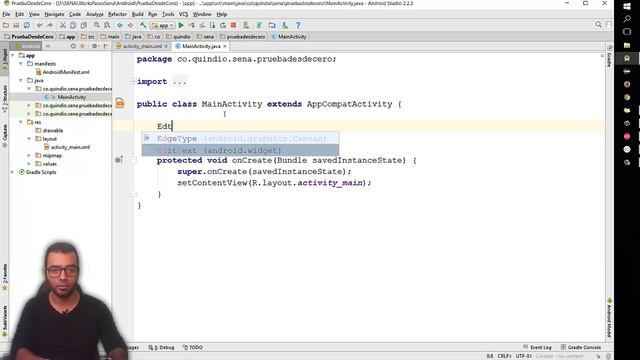Click the Search Everywhere magnifier icon

(x=598, y=25)
